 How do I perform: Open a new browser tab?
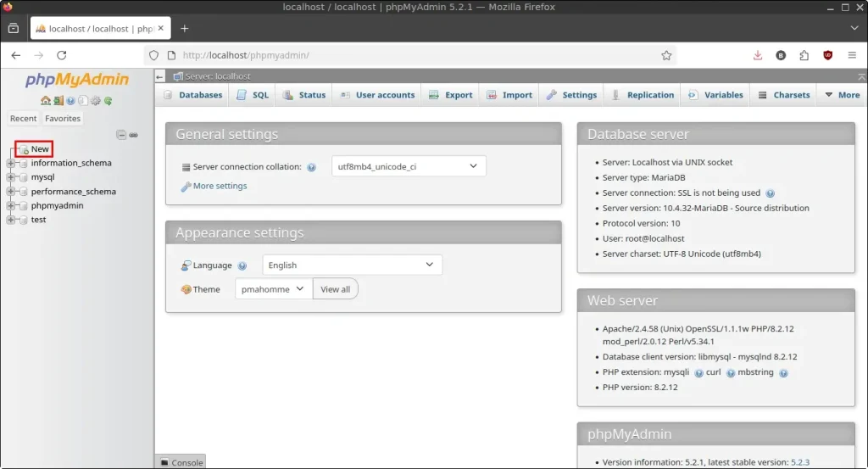184,28
